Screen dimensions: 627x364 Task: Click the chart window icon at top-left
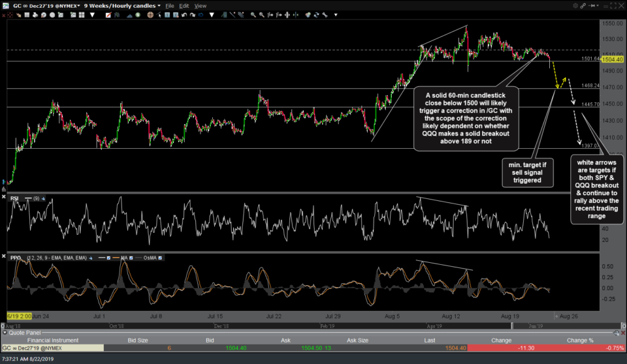point(6,6)
